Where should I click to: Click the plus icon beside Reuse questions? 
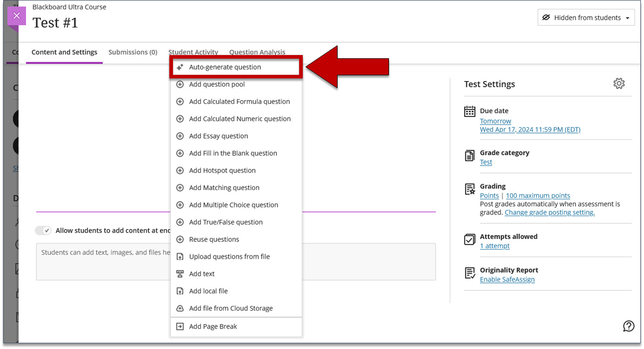[x=180, y=239]
